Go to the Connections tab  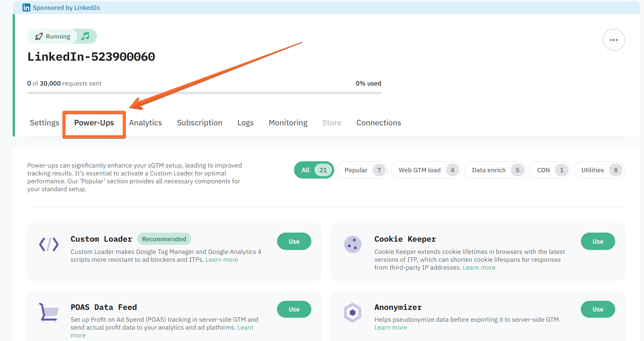(x=379, y=123)
